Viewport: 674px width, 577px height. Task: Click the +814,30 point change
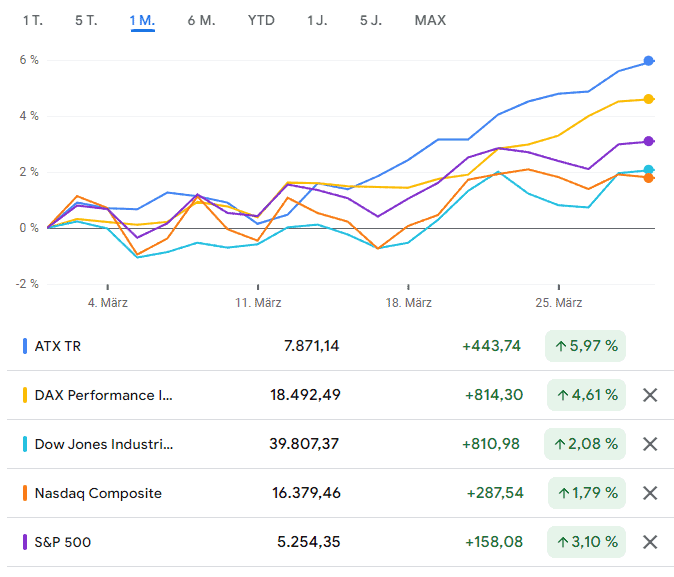[494, 395]
